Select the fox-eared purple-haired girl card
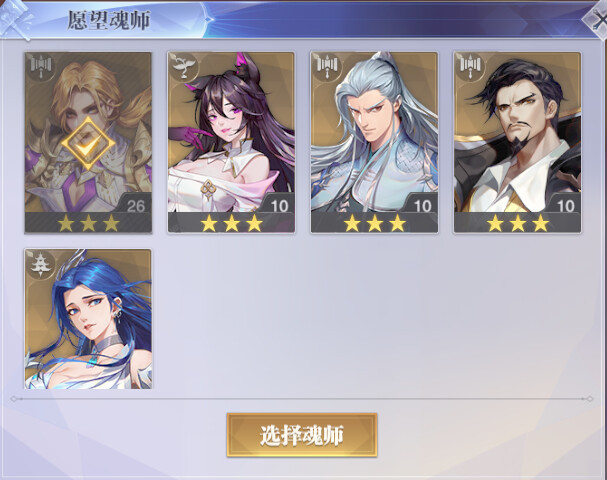 [x=231, y=142]
